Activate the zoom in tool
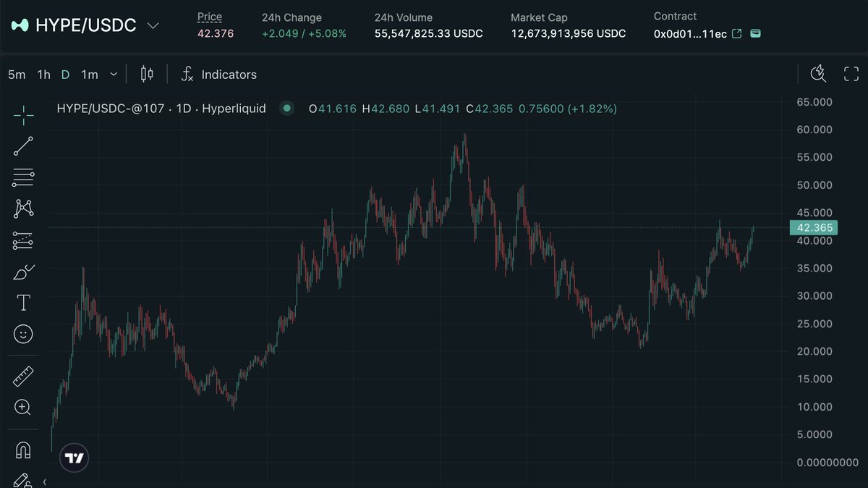 23,408
